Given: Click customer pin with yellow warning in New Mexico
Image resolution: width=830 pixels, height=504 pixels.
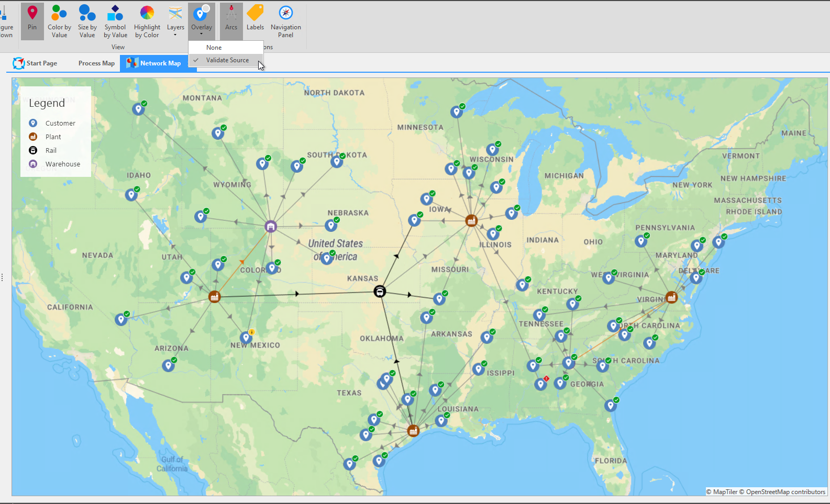Looking at the screenshot, I should (x=246, y=337).
